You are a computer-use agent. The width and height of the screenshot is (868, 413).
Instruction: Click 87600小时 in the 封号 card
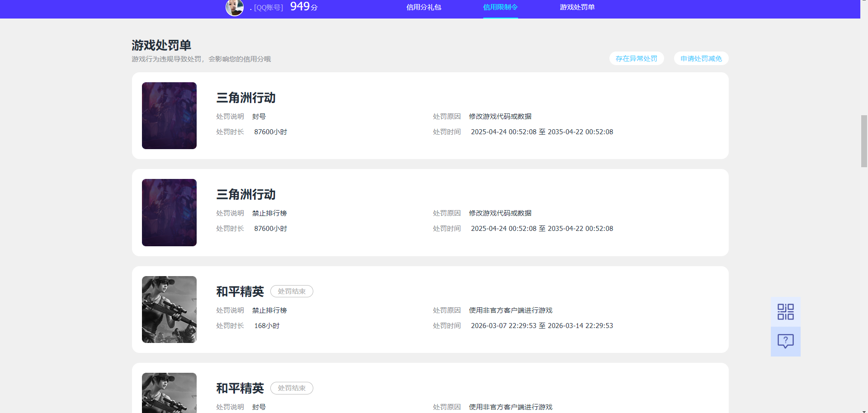[x=271, y=132]
